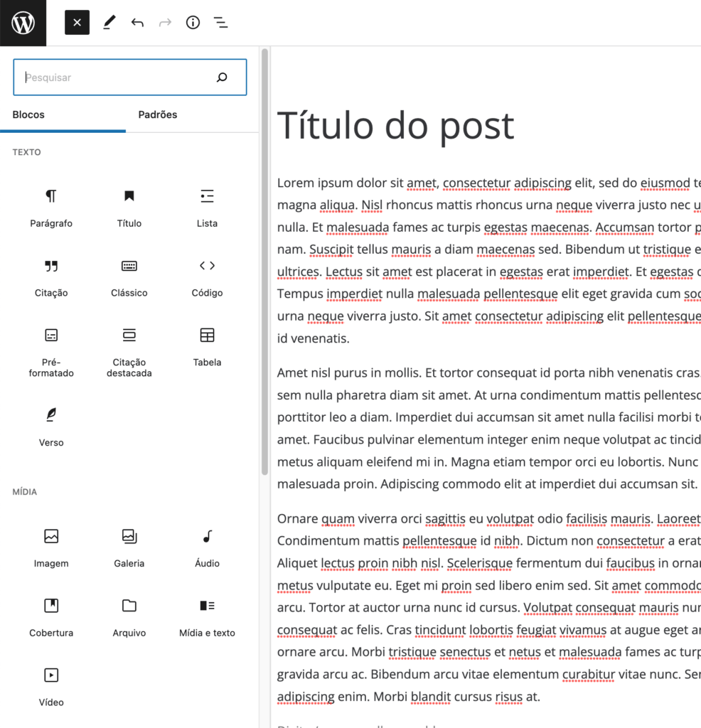Click the Título do post heading
This screenshot has width=701, height=728.
395,126
